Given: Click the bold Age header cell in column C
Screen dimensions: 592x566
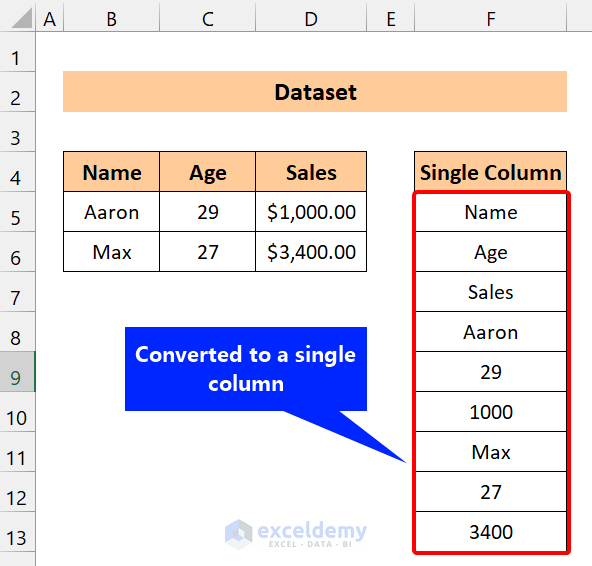Looking at the screenshot, I should click(x=207, y=172).
